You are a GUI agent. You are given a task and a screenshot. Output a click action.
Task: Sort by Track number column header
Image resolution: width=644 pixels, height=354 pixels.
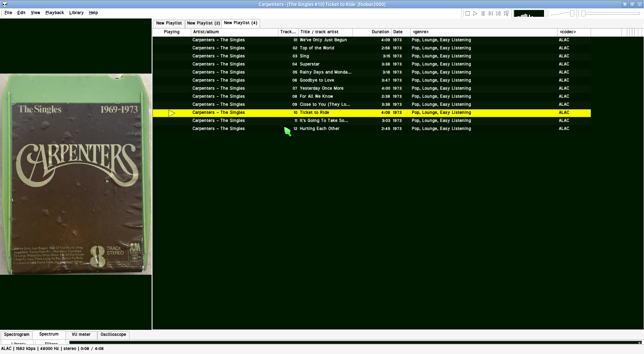288,32
